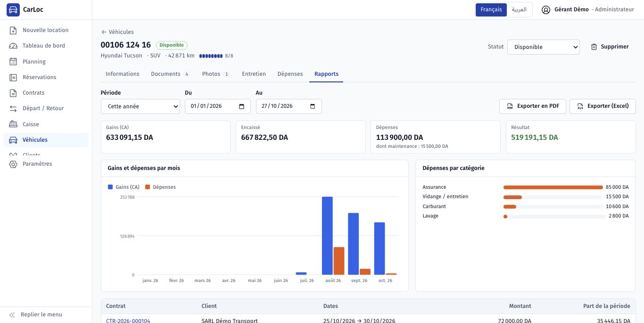Click the Nouvelle location file-plus icon
Screen dimensions: 644x323
(x=13, y=30)
